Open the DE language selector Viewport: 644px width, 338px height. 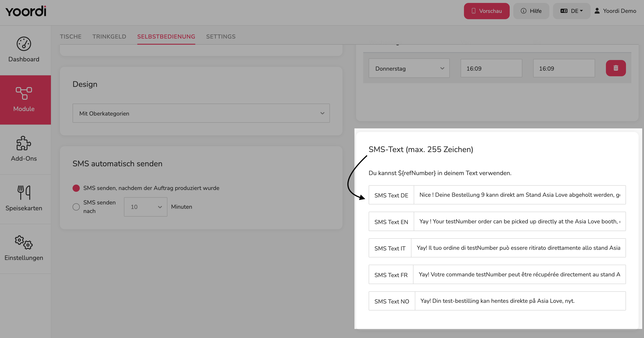coord(571,11)
